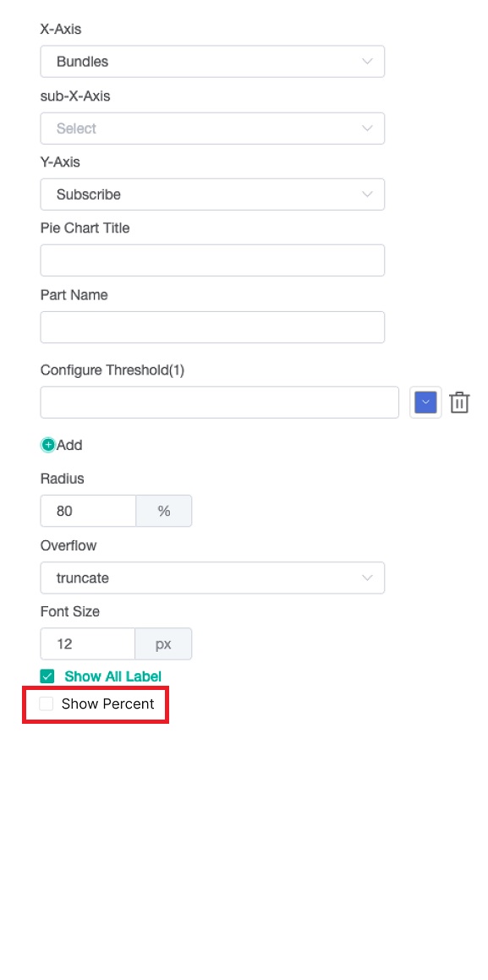Click the Y-Axis dropdown chevron
The height and width of the screenshot is (980, 488).
(367, 194)
